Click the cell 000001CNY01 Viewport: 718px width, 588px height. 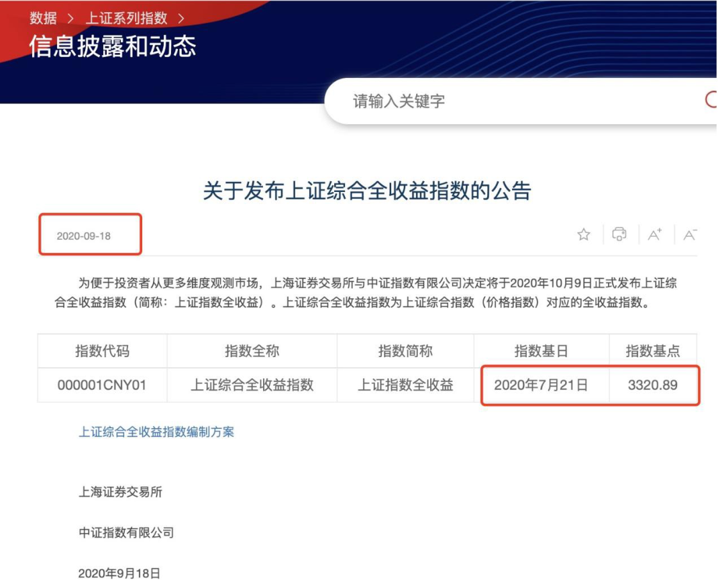pos(101,385)
